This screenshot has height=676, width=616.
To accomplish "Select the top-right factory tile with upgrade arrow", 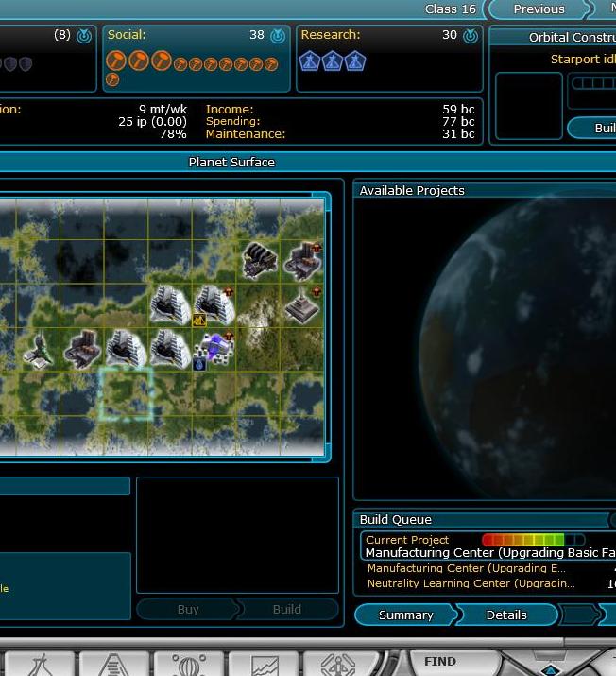I will 303,260.
